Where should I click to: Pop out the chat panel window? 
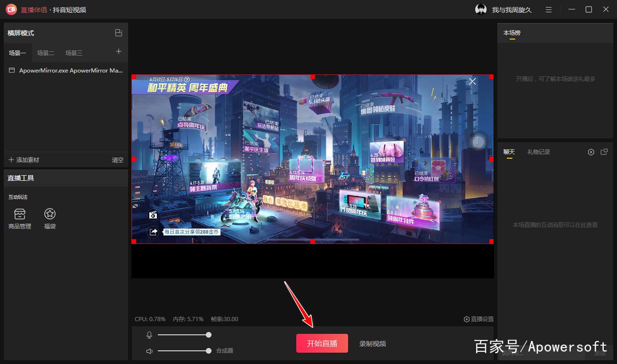(x=604, y=152)
